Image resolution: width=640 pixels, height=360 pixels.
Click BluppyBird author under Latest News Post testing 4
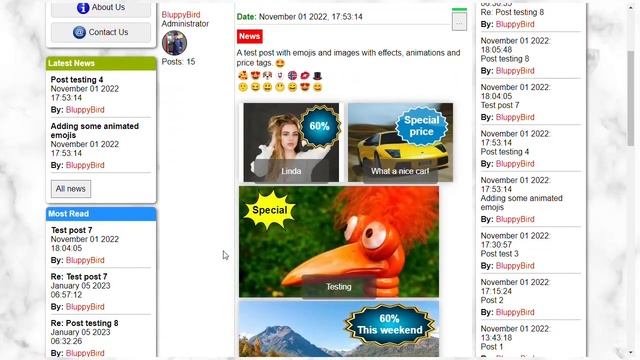[x=85, y=110]
